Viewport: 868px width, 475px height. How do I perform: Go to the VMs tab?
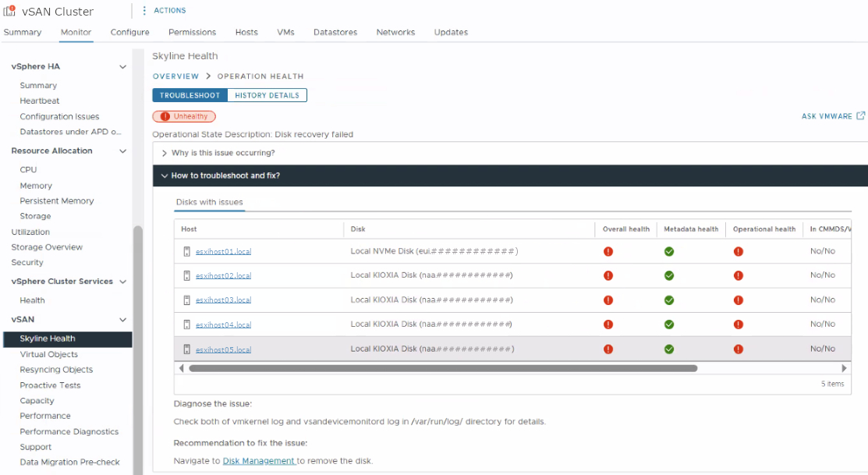coord(285,32)
